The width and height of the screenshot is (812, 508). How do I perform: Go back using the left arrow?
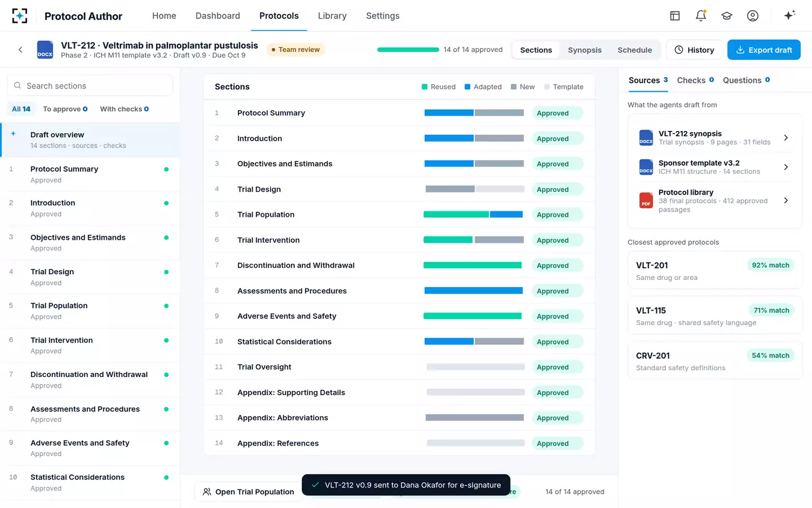click(20, 50)
